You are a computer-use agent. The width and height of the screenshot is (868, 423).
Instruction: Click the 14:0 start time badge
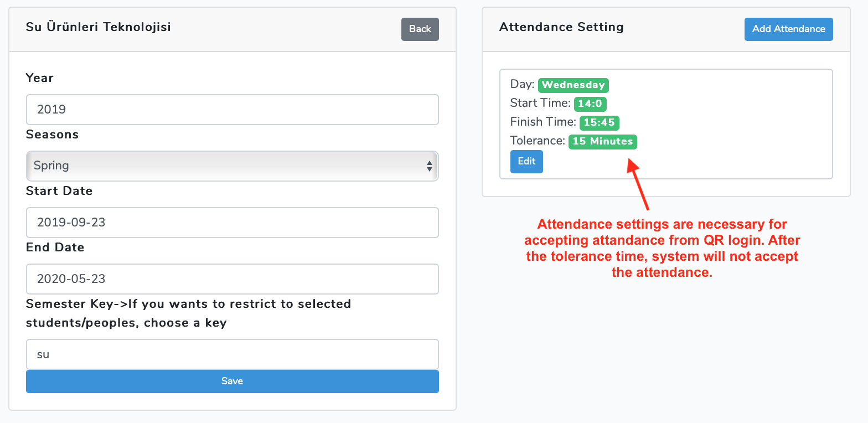590,104
